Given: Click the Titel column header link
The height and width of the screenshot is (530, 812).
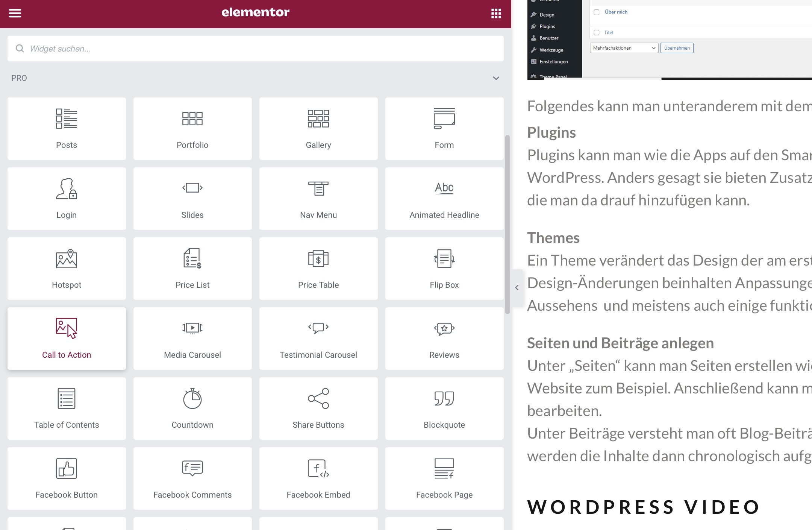Looking at the screenshot, I should [609, 33].
